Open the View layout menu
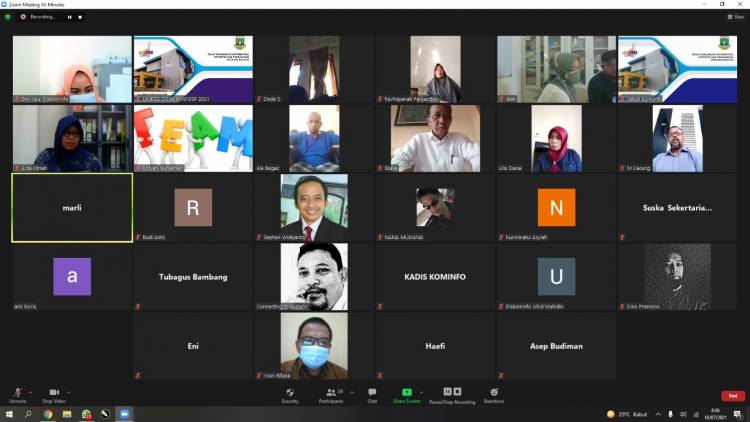Viewport: 750px width, 422px height. click(x=736, y=17)
